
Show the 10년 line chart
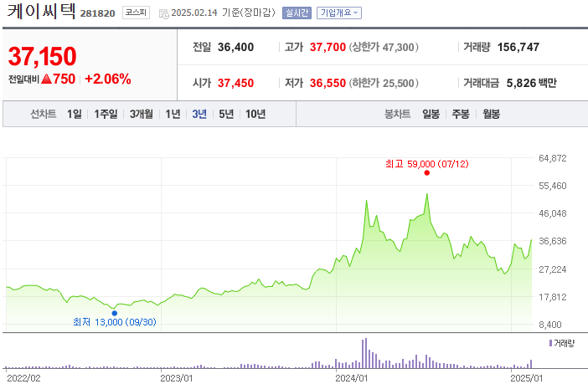(255, 114)
